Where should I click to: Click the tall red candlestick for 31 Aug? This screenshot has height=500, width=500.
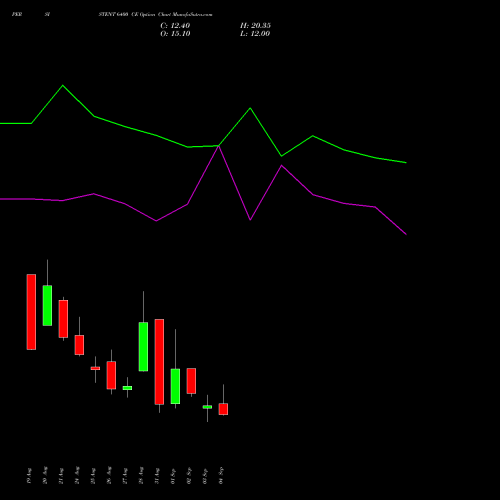(159, 362)
